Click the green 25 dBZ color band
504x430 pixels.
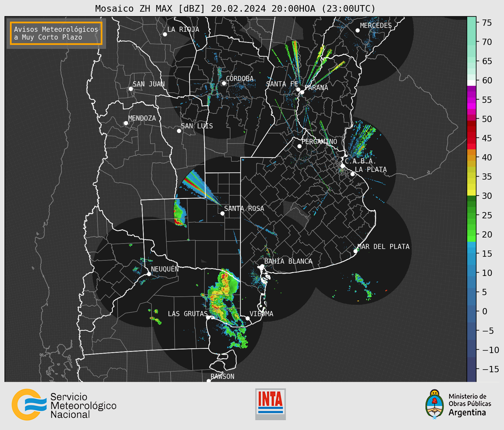tap(471, 215)
